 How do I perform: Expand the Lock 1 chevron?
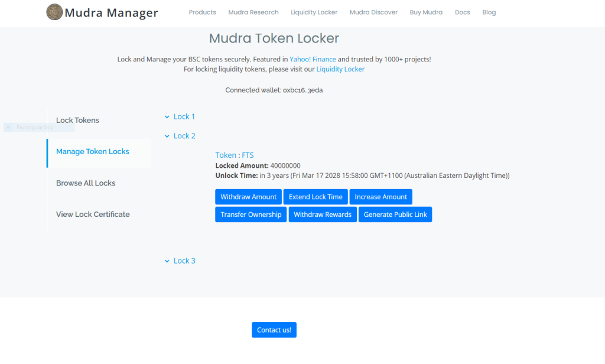coord(167,117)
